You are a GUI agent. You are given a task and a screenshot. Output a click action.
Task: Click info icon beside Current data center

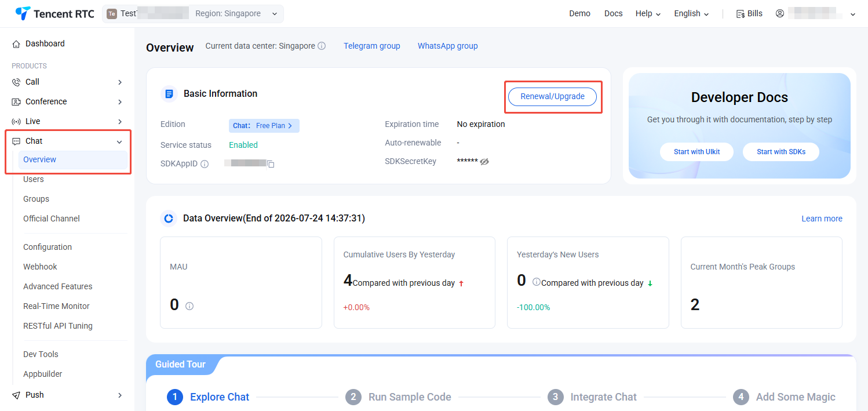[322, 46]
